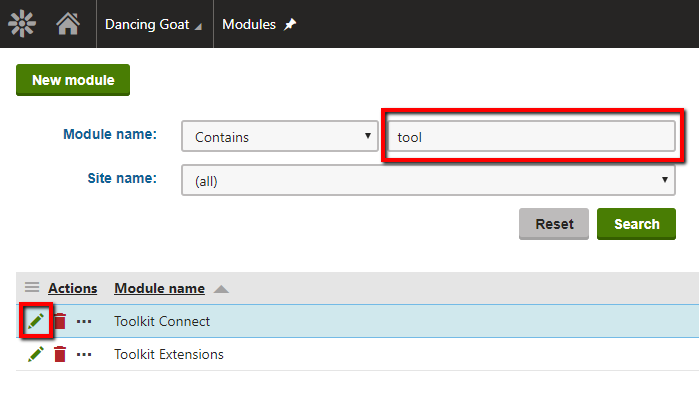Open the Contains condition dropdown
The height and width of the screenshot is (397, 699).
point(280,136)
